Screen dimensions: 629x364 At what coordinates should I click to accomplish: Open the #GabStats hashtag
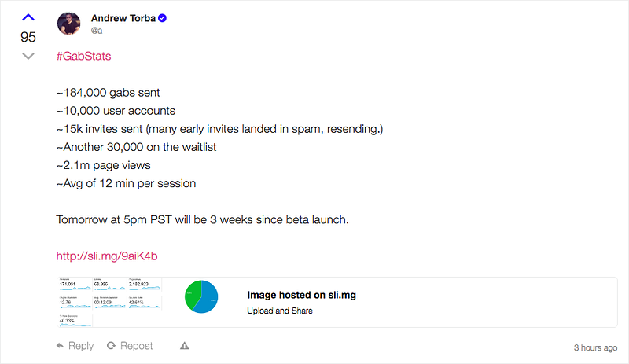point(83,57)
